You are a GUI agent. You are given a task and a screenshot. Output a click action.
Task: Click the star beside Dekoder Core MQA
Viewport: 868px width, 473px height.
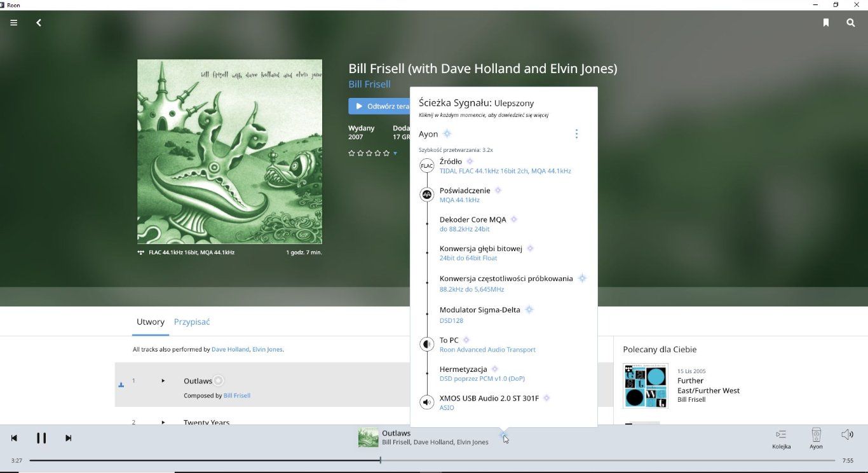click(x=514, y=219)
